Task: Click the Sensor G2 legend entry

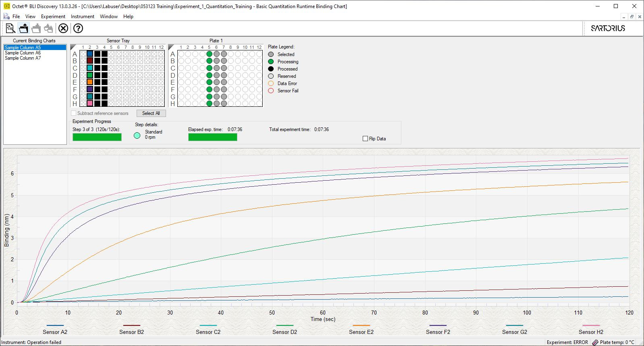Action: point(515,329)
